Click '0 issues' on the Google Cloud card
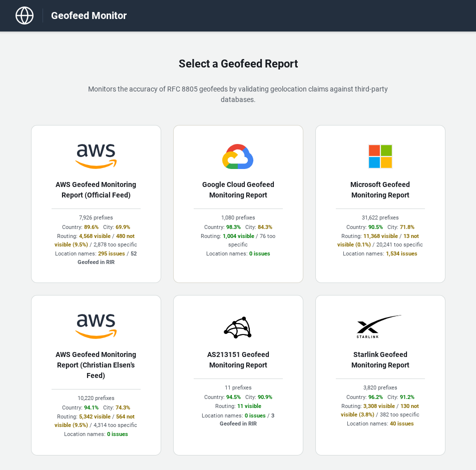 pyautogui.click(x=260, y=254)
